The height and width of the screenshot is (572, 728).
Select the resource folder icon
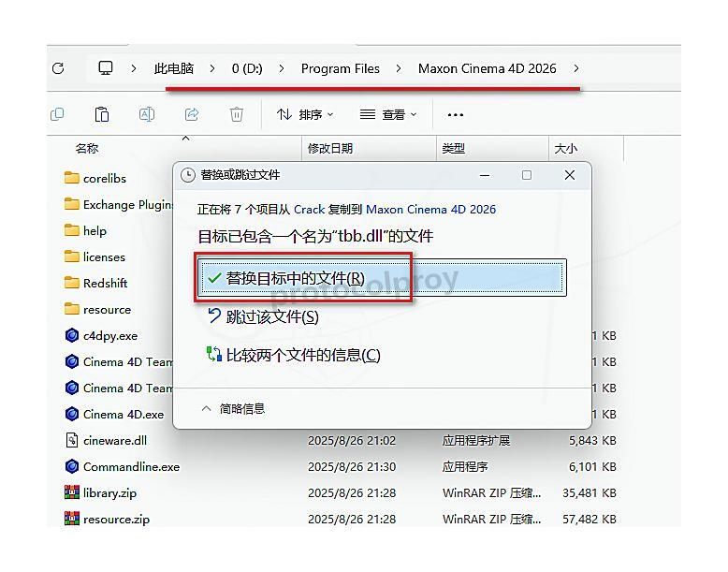tap(71, 309)
